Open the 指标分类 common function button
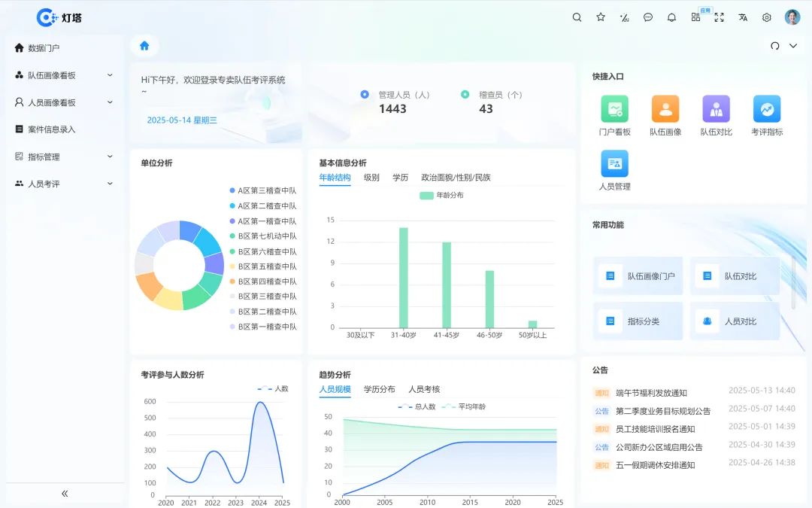Image resolution: width=812 pixels, height=508 pixels. point(638,321)
